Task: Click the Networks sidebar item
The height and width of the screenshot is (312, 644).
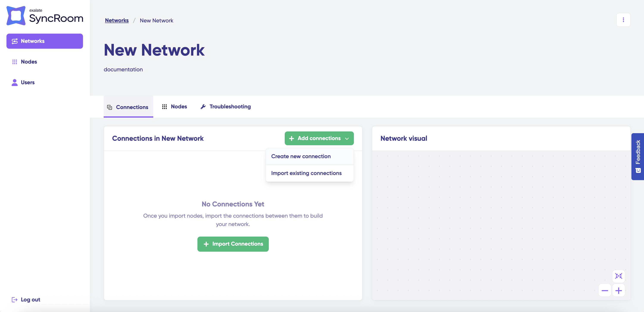Action: tap(44, 41)
